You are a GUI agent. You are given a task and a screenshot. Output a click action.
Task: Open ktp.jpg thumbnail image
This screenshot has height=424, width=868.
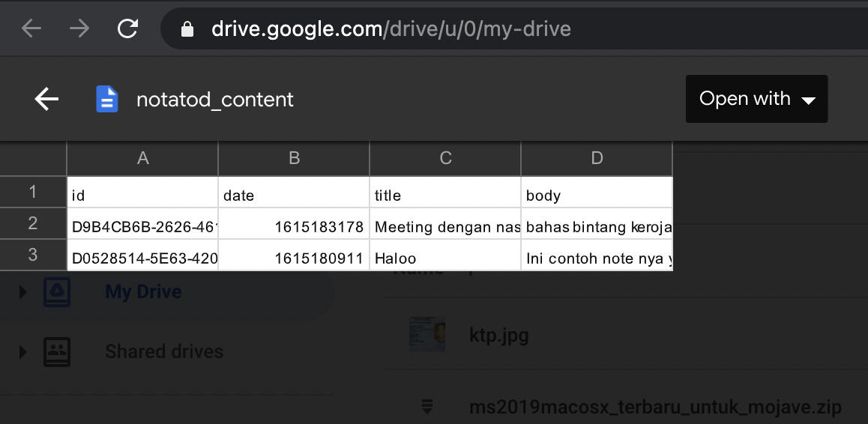point(427,334)
